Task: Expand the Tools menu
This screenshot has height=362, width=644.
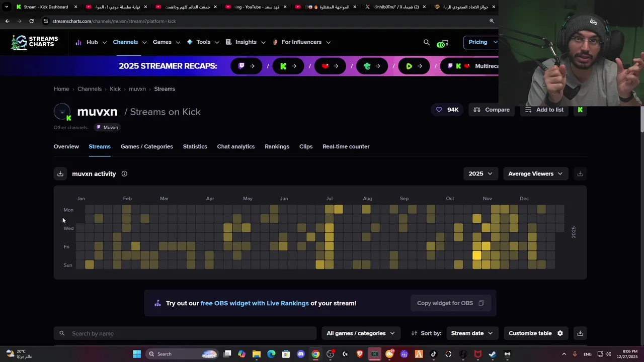Action: pyautogui.click(x=203, y=42)
